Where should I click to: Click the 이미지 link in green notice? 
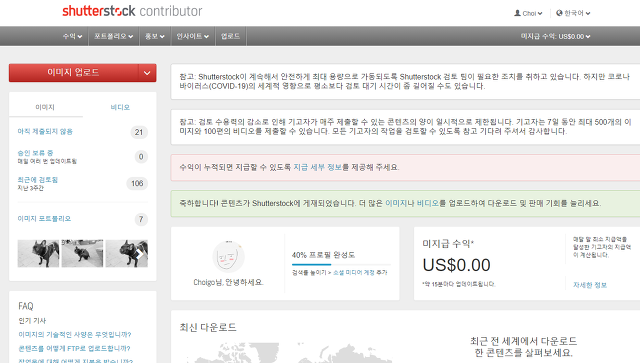point(396,203)
